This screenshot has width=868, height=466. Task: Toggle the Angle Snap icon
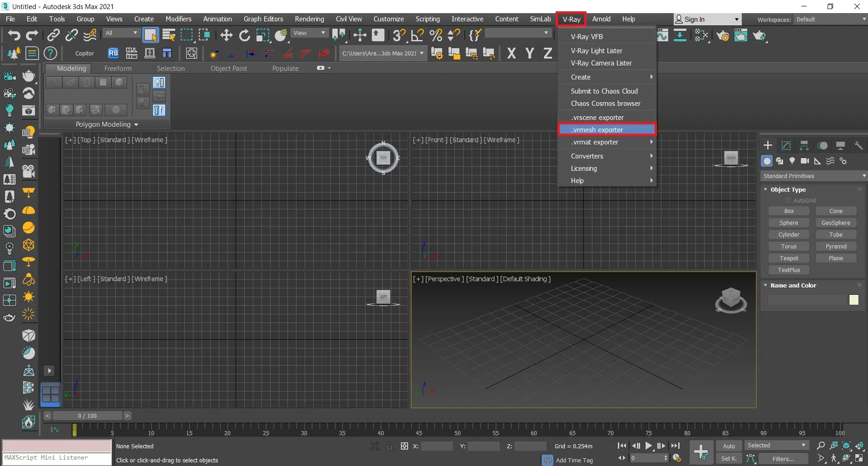pyautogui.click(x=417, y=35)
